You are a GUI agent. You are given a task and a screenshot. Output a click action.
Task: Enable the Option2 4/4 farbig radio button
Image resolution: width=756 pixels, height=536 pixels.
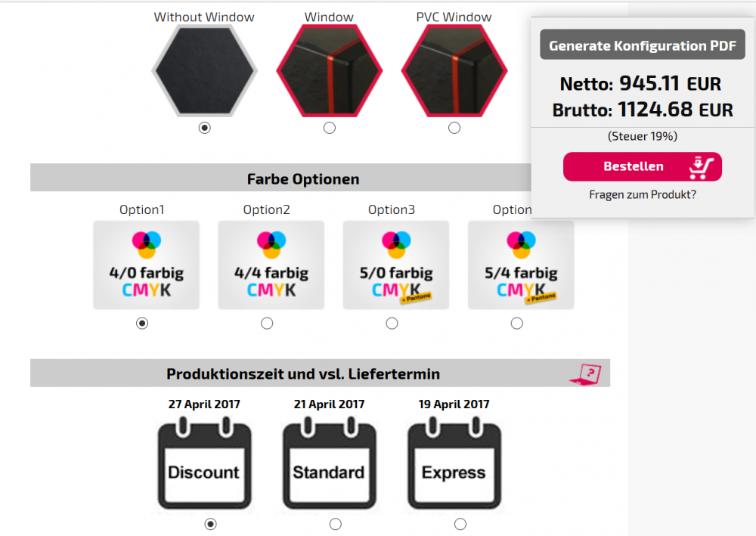267,324
